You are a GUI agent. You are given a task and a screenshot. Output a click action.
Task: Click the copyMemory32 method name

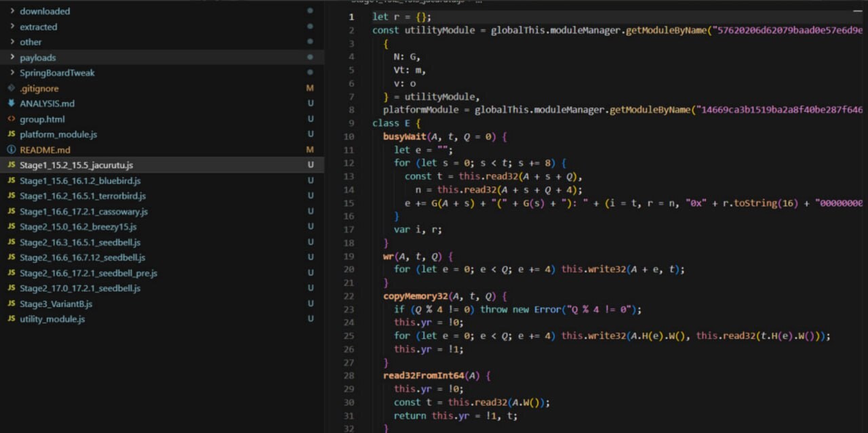[x=415, y=296]
